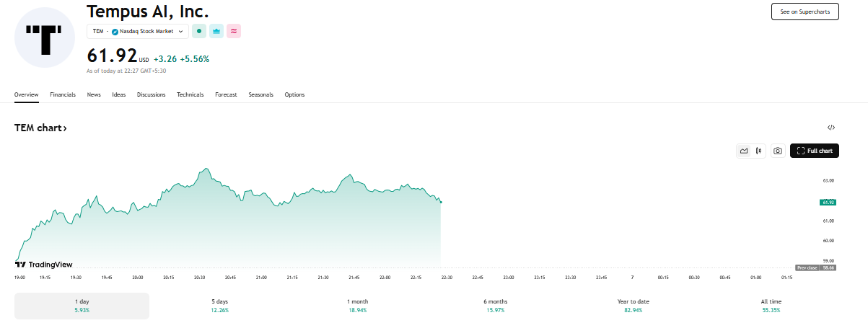
Task: Click the TradingView logo on the chart
Action: coord(44,265)
